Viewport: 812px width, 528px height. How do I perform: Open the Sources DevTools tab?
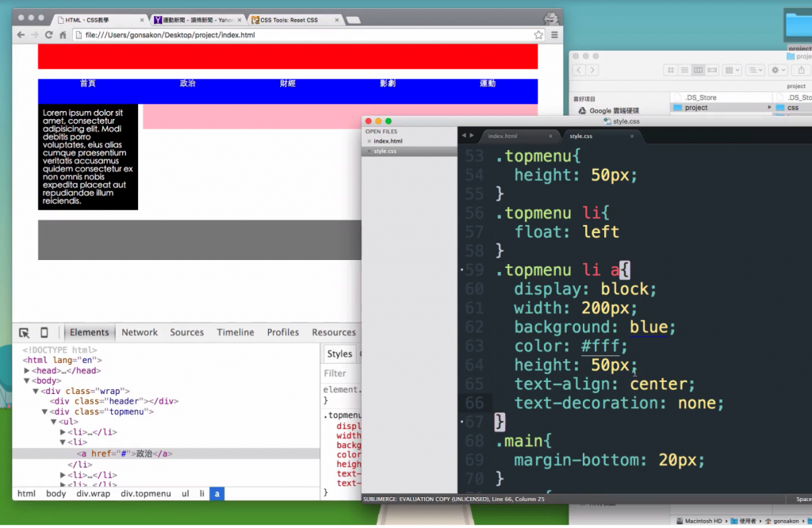187,332
